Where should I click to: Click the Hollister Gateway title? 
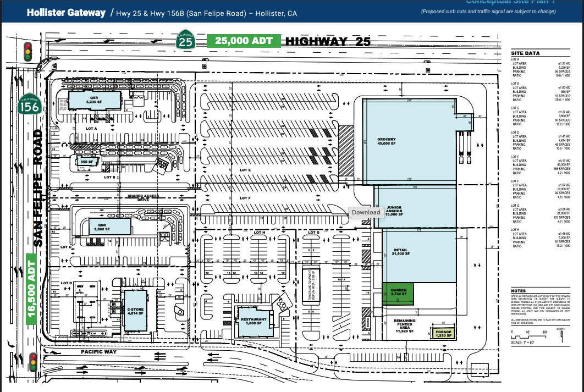[66, 13]
